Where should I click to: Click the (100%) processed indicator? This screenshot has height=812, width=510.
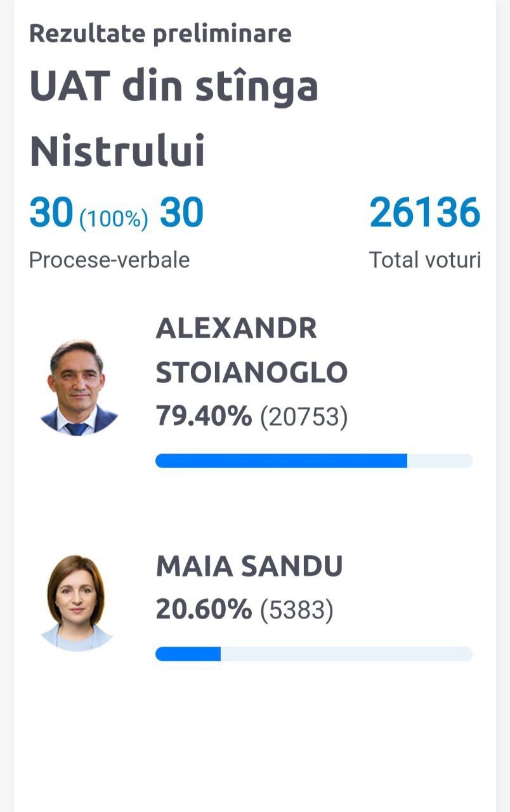click(x=114, y=219)
